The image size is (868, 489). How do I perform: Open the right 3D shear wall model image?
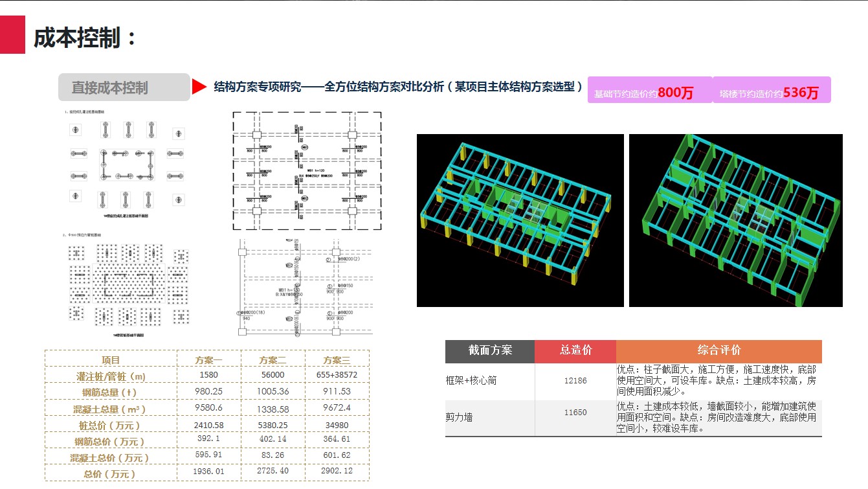tap(735, 220)
